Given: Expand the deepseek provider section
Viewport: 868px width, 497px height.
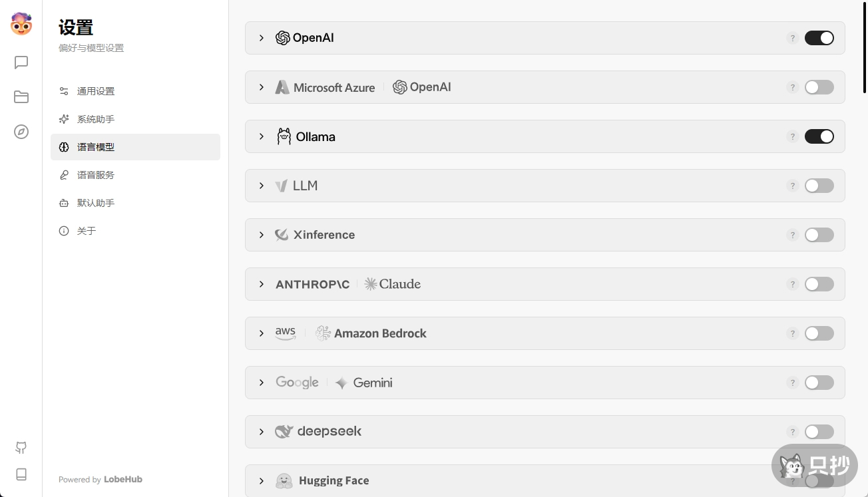Looking at the screenshot, I should pyautogui.click(x=262, y=432).
